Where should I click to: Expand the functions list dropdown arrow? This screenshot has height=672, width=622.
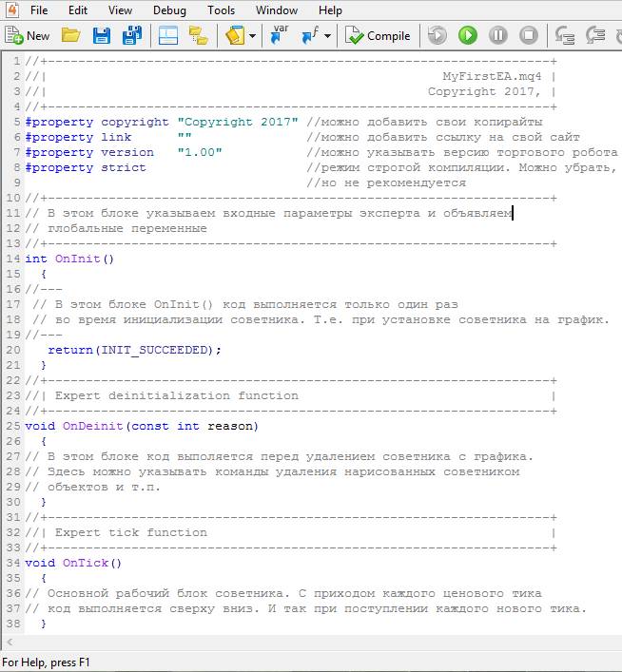pyautogui.click(x=327, y=36)
